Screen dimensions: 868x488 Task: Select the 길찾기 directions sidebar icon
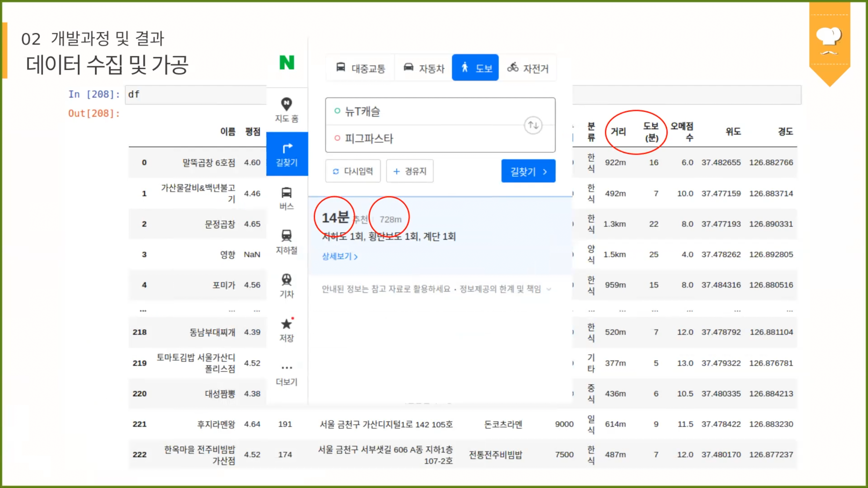287,154
